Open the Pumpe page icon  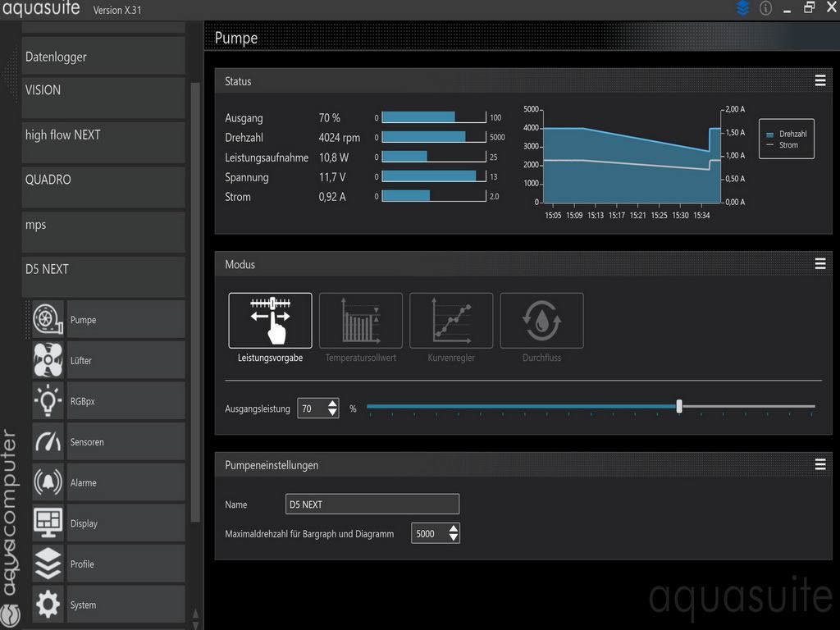48,319
